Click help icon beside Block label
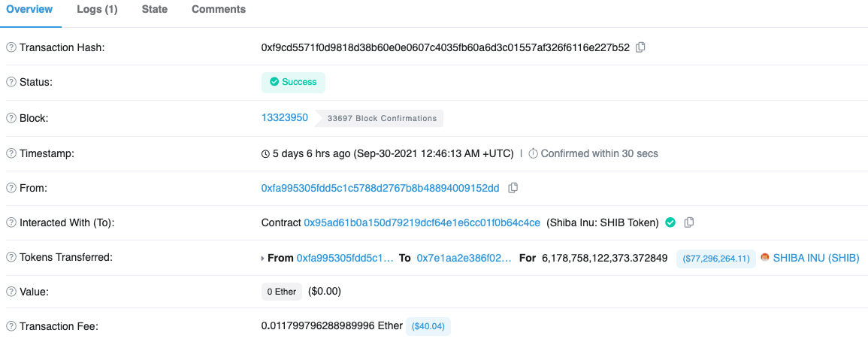The image size is (868, 345). (11, 118)
